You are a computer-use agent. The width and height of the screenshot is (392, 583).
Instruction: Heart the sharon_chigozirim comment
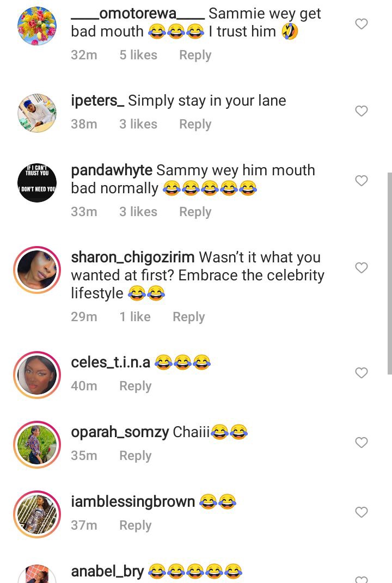click(x=361, y=268)
